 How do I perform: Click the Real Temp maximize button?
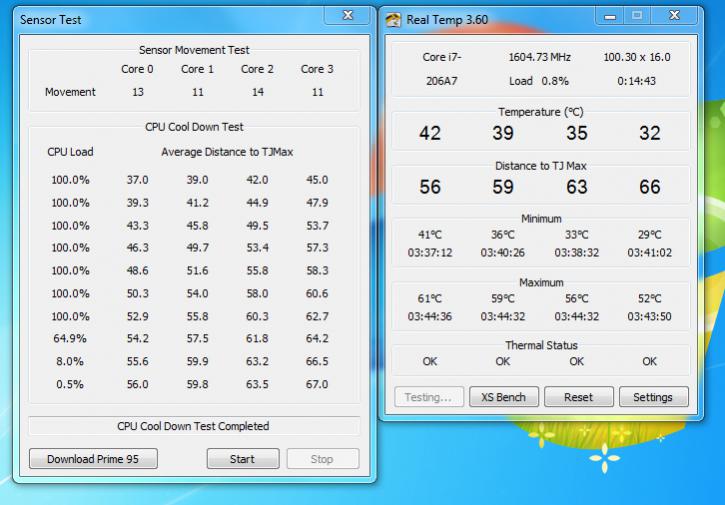click(x=637, y=16)
